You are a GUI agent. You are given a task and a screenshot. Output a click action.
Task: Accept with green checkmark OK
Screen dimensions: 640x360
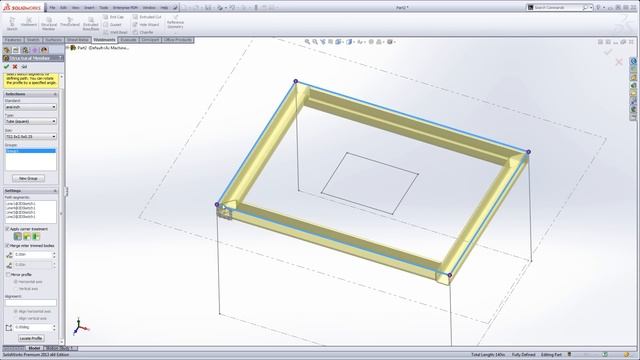[x=6, y=67]
